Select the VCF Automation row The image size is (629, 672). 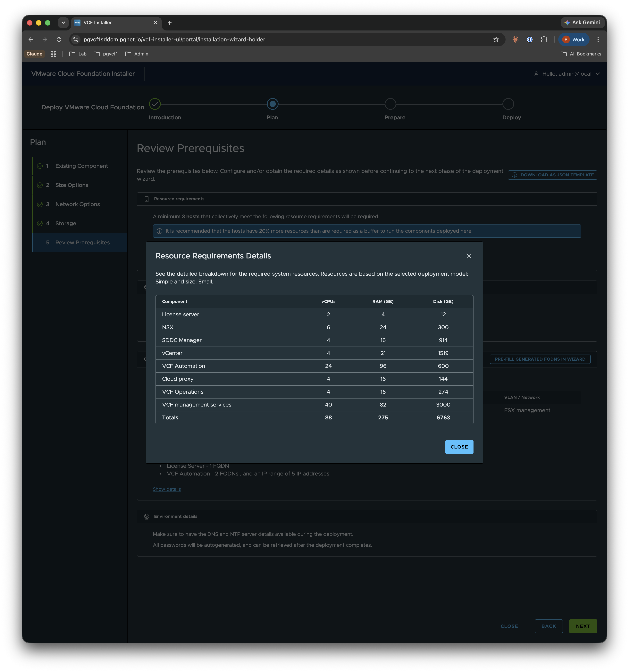pyautogui.click(x=314, y=366)
